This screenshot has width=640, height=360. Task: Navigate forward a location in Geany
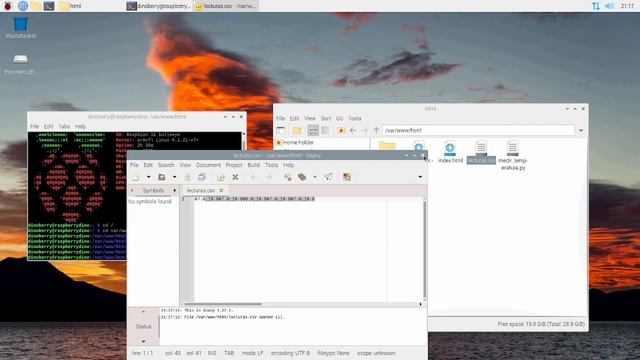pos(269,177)
